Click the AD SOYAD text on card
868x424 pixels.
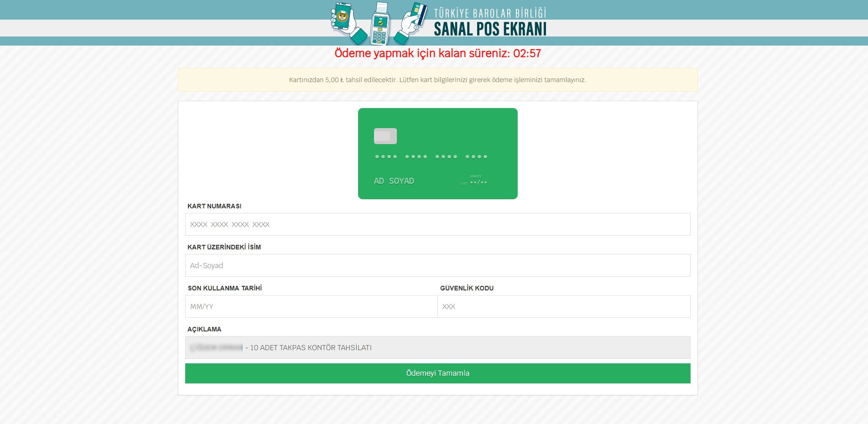pyautogui.click(x=394, y=181)
